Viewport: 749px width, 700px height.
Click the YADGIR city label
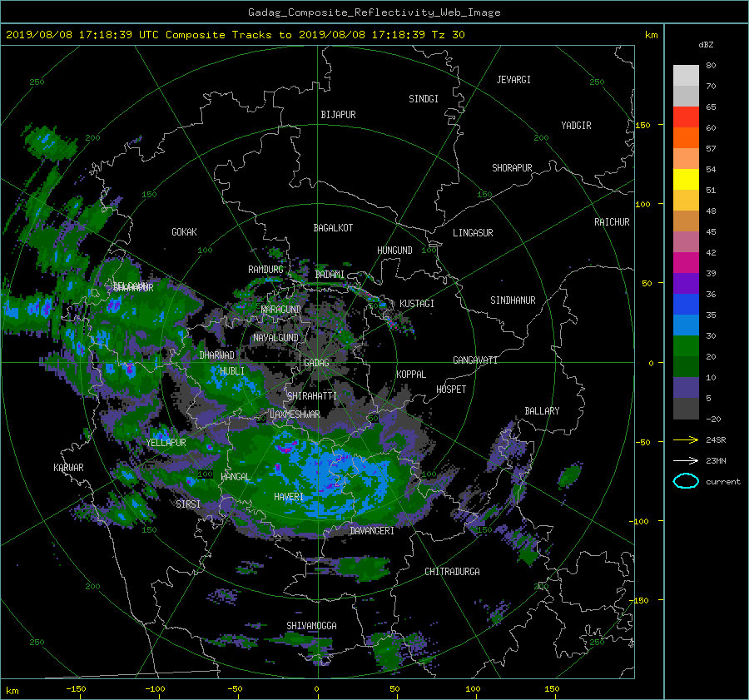tap(576, 126)
